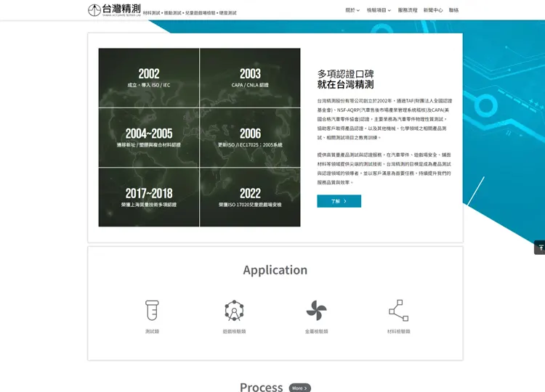
Task: Click the accessibility widget on right edge
Action: [539, 248]
